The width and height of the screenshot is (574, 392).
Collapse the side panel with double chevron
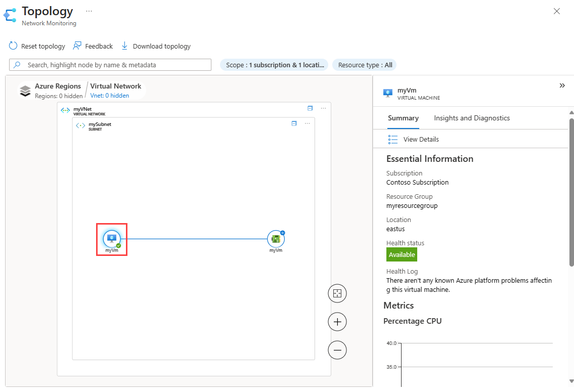(562, 86)
